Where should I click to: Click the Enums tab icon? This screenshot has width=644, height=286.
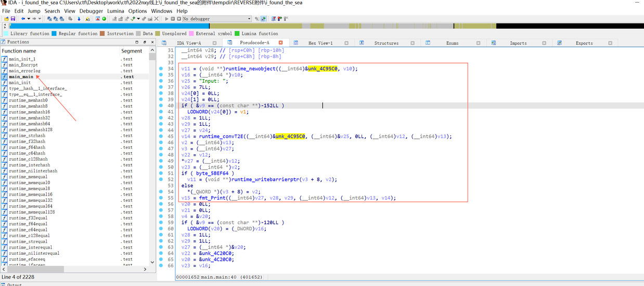pos(428,43)
